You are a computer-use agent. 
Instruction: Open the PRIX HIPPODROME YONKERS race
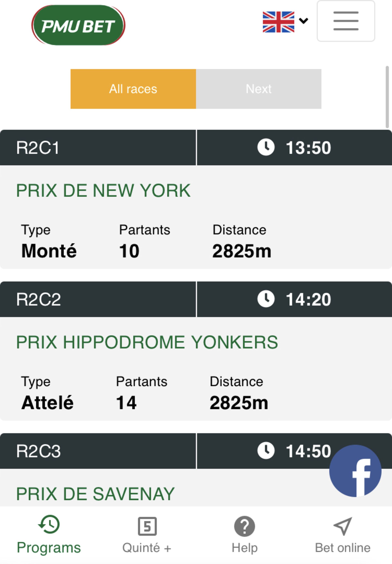pos(147,342)
